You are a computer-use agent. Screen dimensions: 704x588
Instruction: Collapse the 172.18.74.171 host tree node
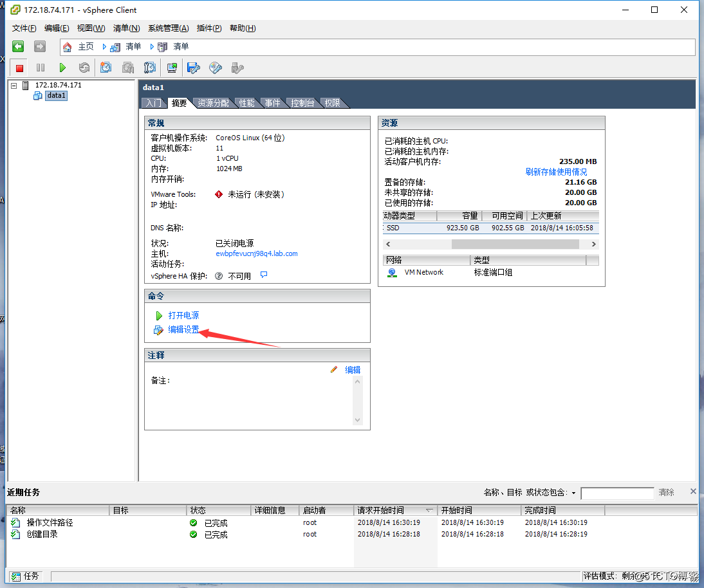click(x=14, y=86)
